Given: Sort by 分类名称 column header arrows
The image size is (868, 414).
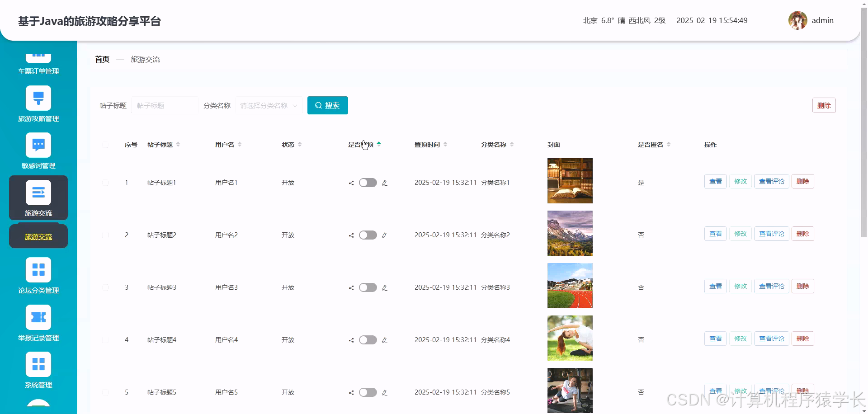Looking at the screenshot, I should [x=512, y=145].
